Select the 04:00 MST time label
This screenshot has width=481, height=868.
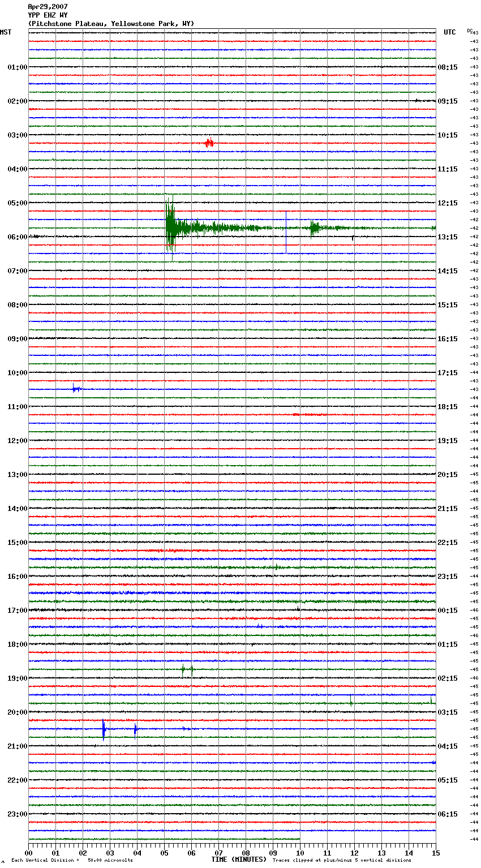click(x=18, y=169)
